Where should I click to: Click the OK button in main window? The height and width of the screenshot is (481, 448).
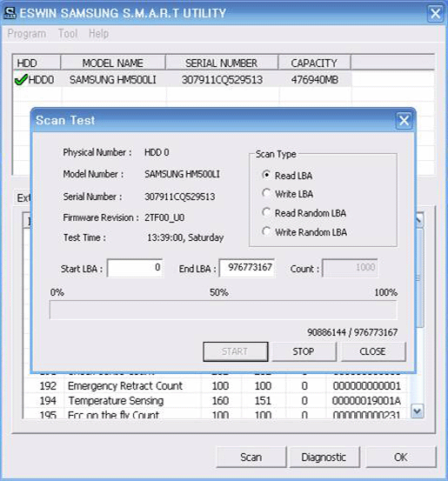[401, 457]
